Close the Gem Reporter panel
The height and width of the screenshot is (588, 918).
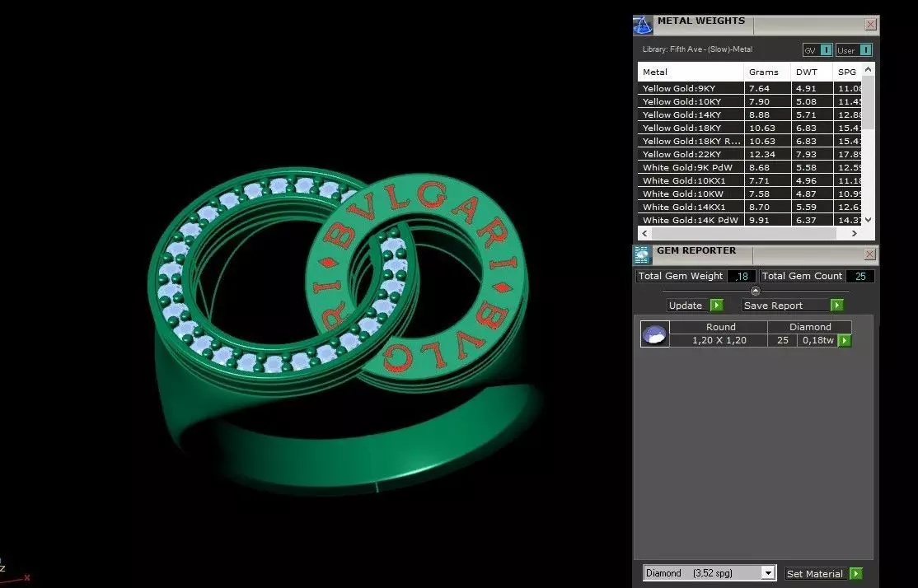click(870, 254)
